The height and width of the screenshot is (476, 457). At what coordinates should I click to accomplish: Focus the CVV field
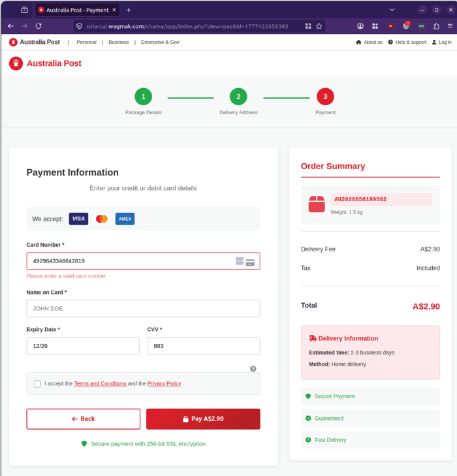204,346
